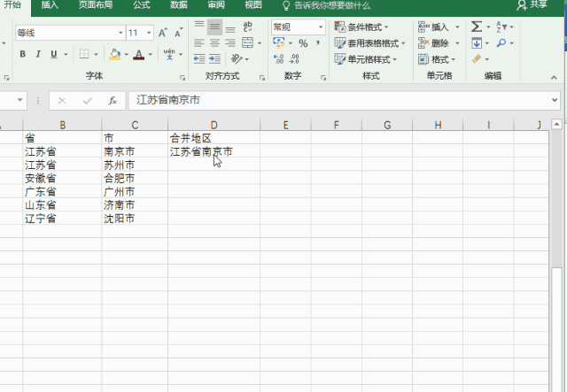Viewport: 567px width, 392px height.
Task: Open the Name Box dropdown arrow
Action: 19,100
